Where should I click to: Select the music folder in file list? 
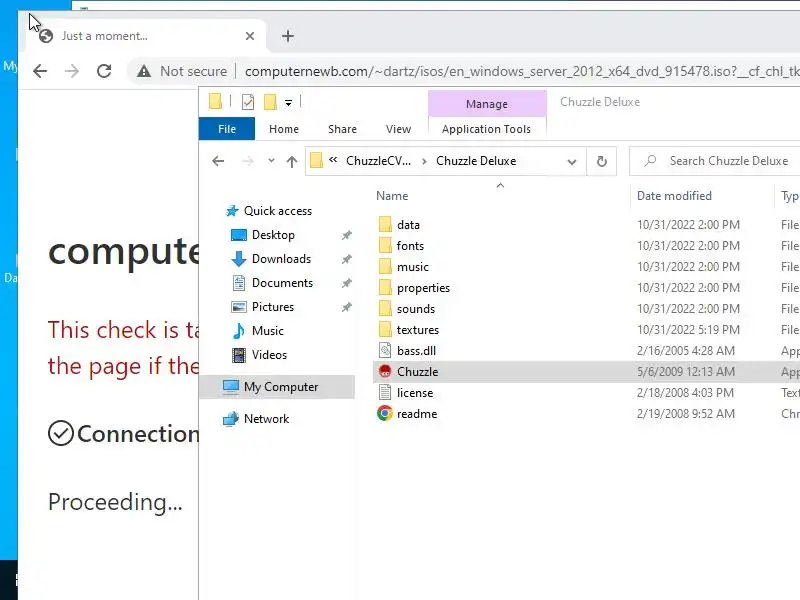(x=412, y=267)
